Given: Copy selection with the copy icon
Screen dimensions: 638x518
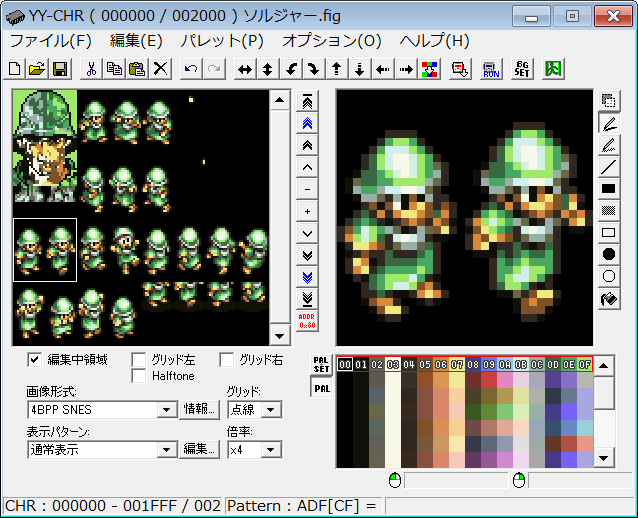Looking at the screenshot, I should tap(114, 69).
